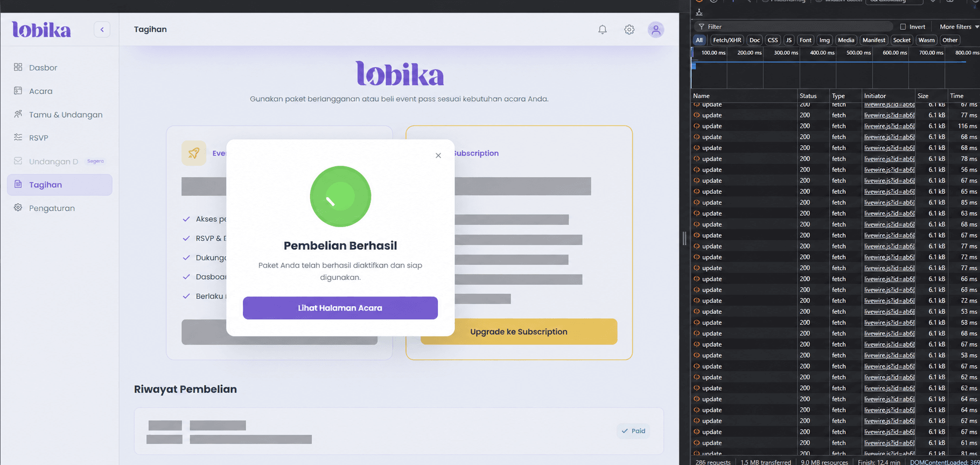Show only Manifest requests
The image size is (980, 465).
[873, 40]
